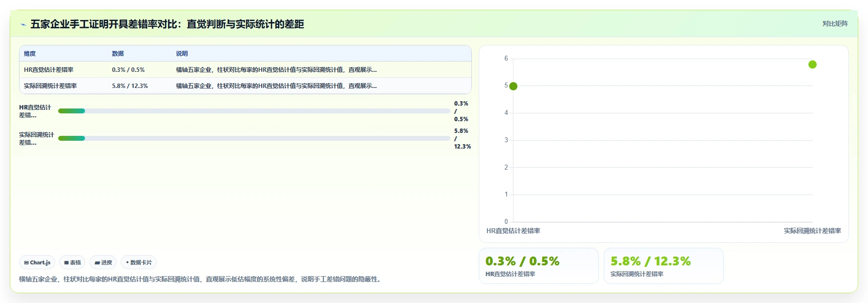
Task: Select the Chart.js tag chip
Action: pos(37,262)
